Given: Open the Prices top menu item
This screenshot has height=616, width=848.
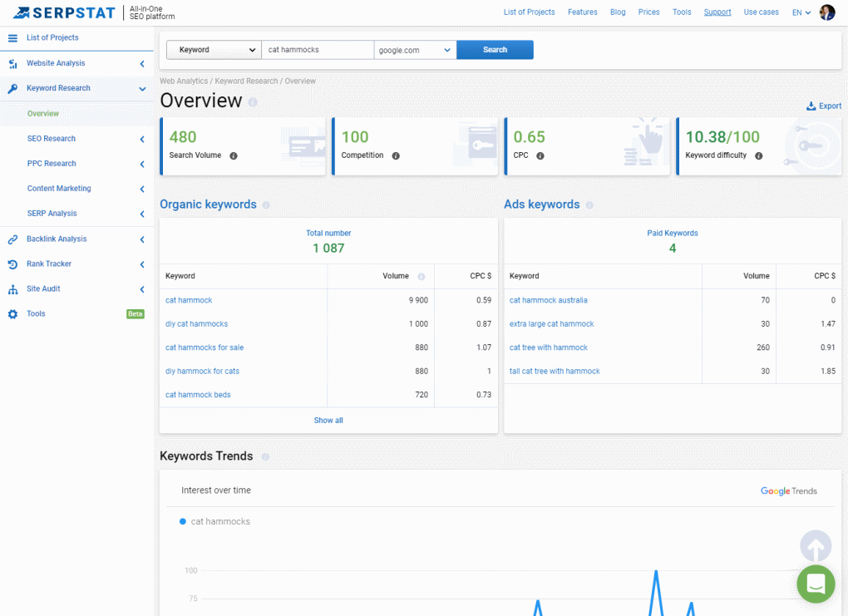Looking at the screenshot, I should (648, 12).
